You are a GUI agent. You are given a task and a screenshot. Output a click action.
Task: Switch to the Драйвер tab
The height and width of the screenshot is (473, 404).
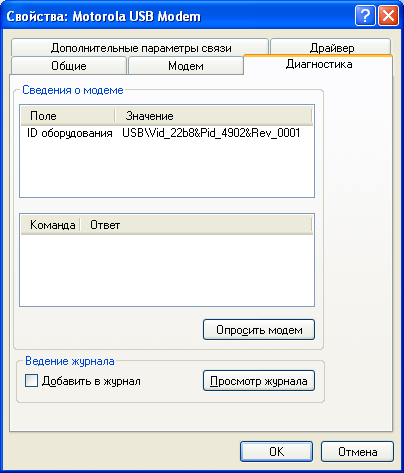pos(331,47)
